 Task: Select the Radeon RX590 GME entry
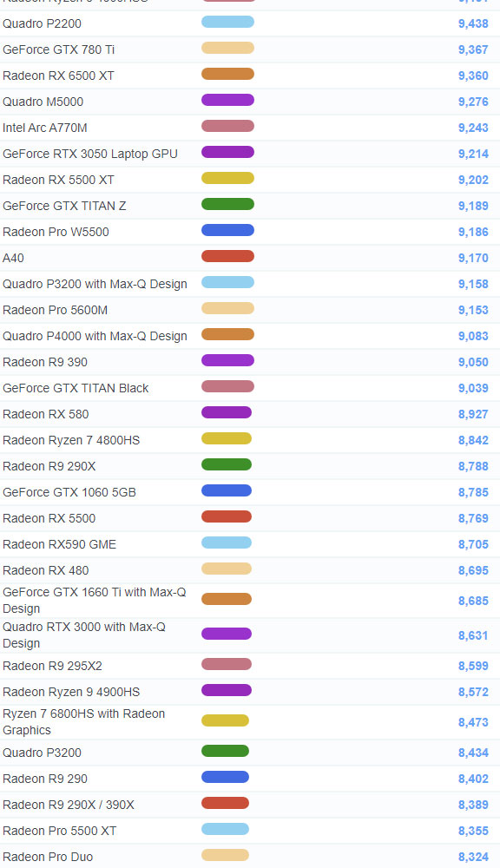[x=59, y=544]
